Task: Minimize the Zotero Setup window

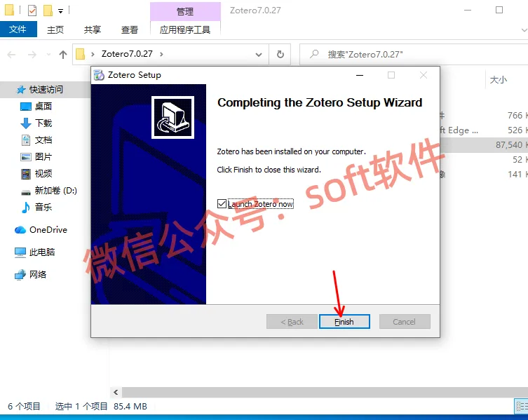Action: click(360, 75)
